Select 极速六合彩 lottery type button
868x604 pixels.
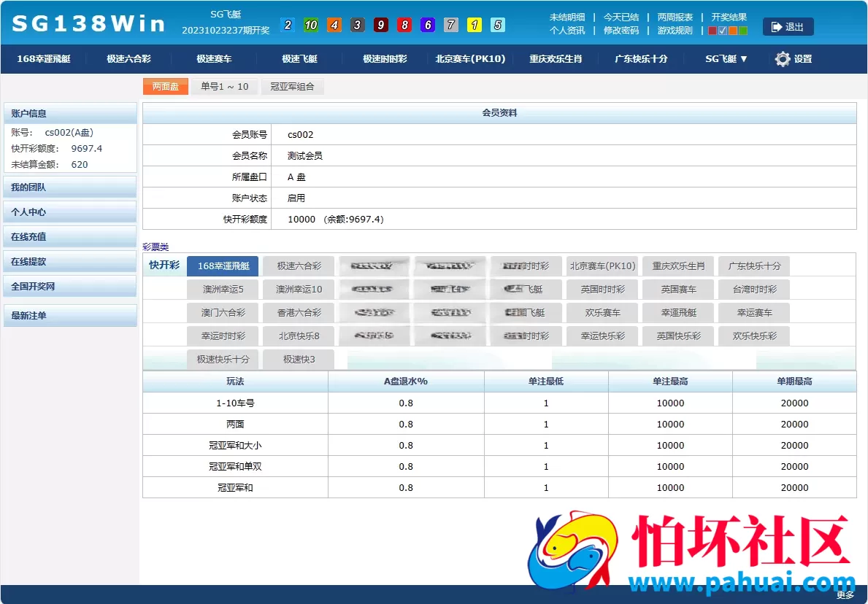click(x=299, y=266)
